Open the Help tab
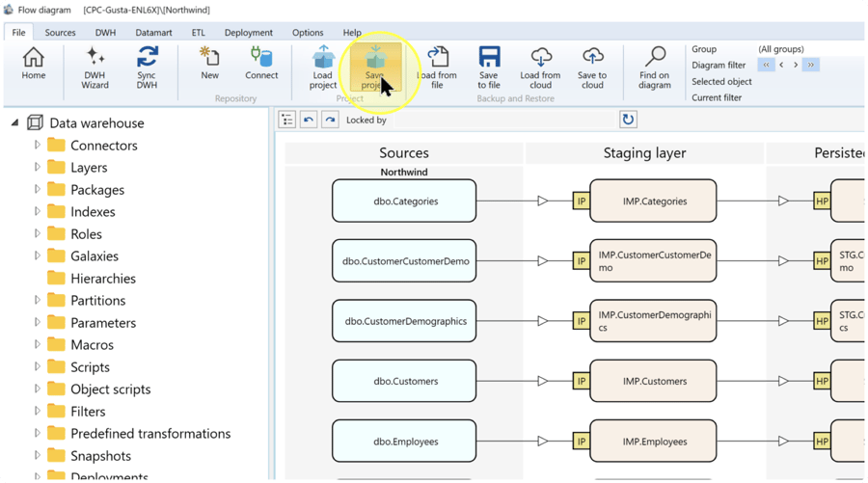The image size is (868, 483). click(352, 32)
